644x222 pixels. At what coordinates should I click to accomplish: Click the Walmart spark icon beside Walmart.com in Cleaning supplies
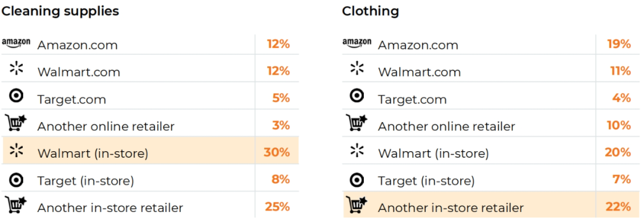(16, 68)
